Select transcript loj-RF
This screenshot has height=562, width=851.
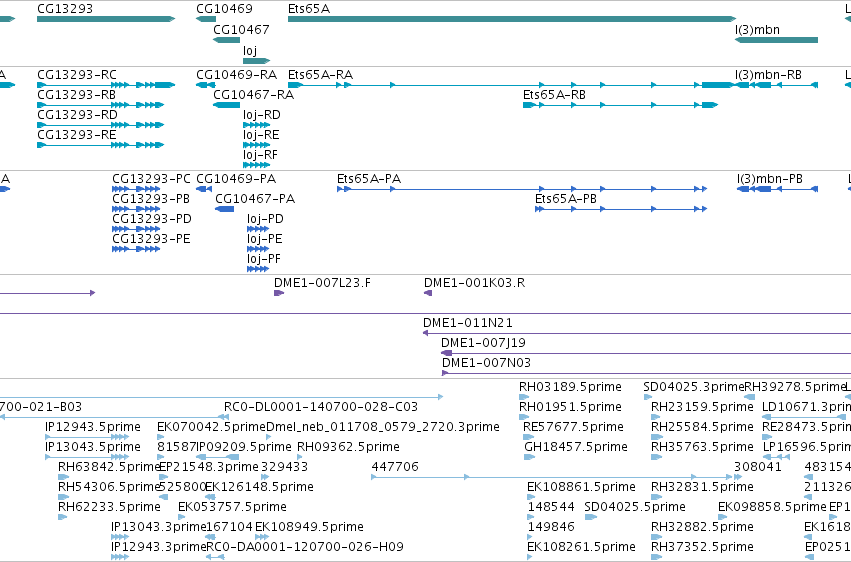pyautogui.click(x=256, y=165)
